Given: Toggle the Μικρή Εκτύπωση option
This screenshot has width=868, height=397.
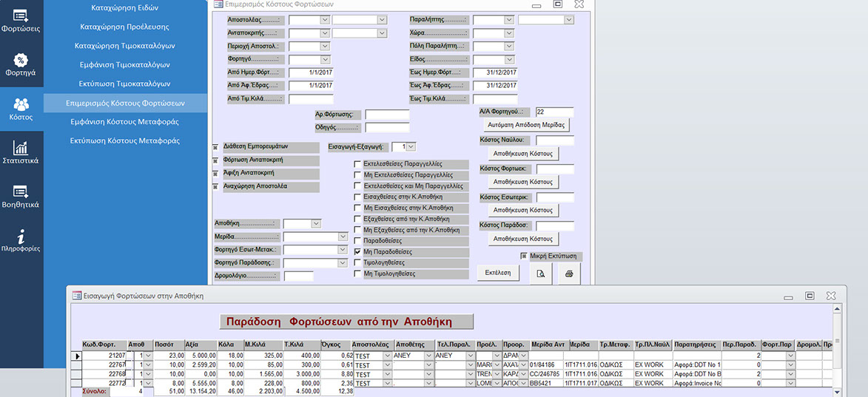Looking at the screenshot, I should (523, 257).
